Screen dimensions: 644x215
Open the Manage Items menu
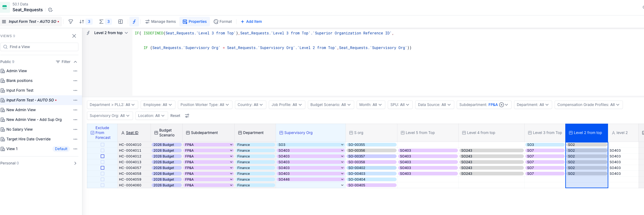(x=160, y=22)
